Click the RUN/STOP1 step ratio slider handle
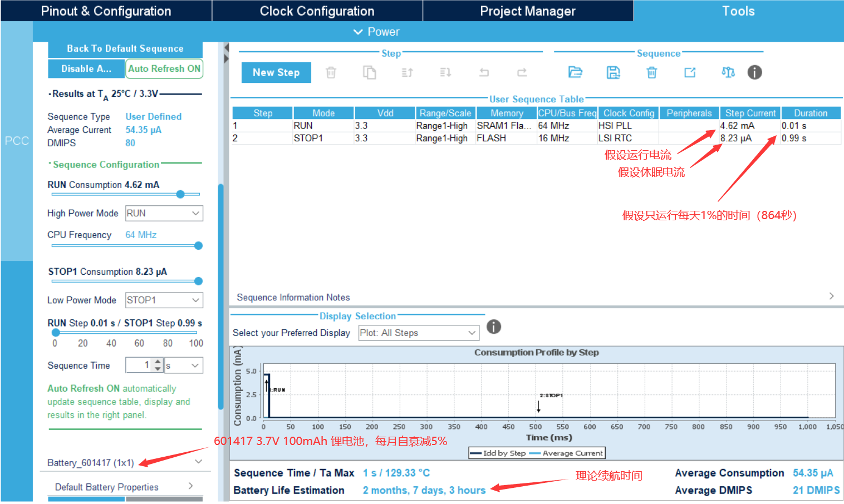844x504 pixels. point(56,332)
